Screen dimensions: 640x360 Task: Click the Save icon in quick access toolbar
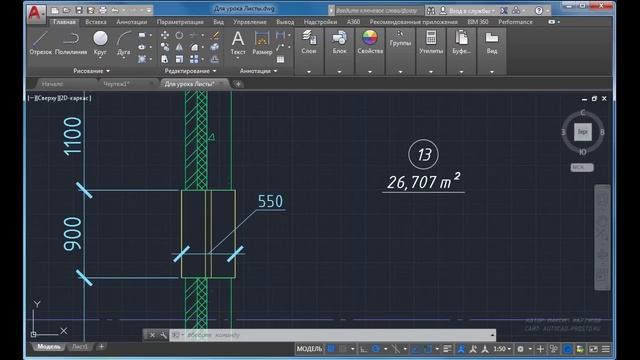(79, 10)
